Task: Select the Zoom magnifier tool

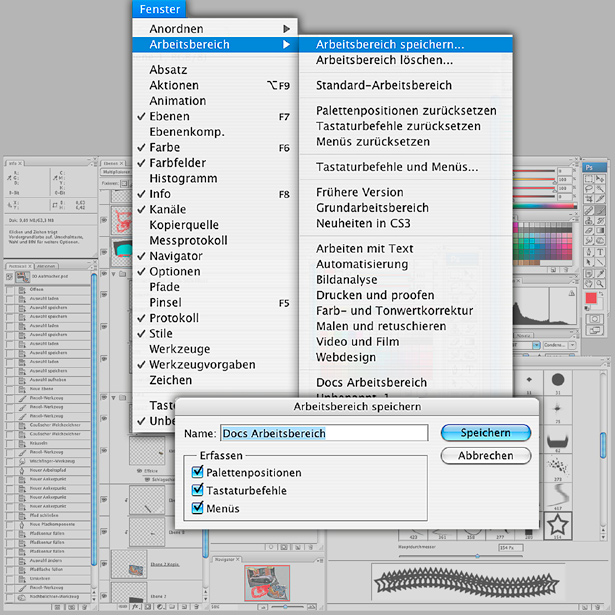Action: click(x=600, y=283)
